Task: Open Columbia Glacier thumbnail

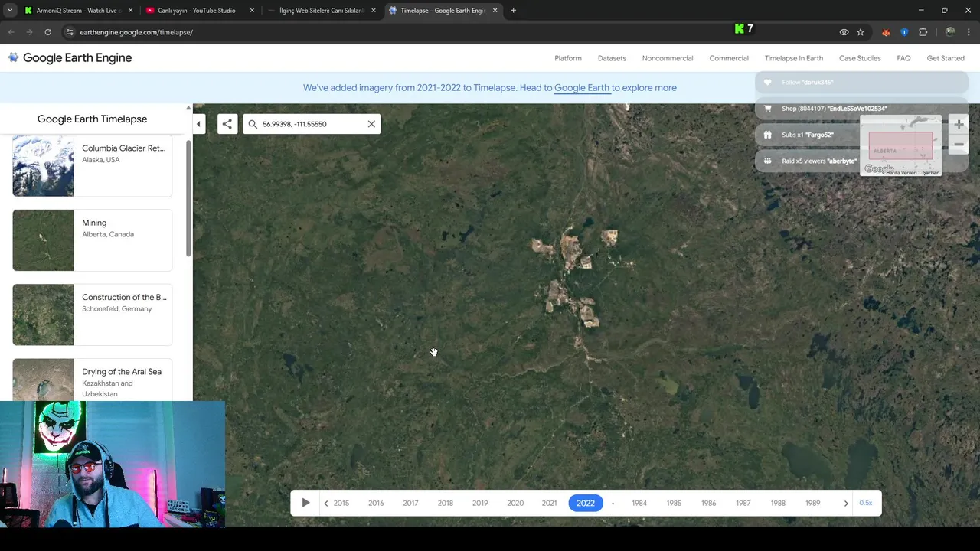Action: (43, 165)
